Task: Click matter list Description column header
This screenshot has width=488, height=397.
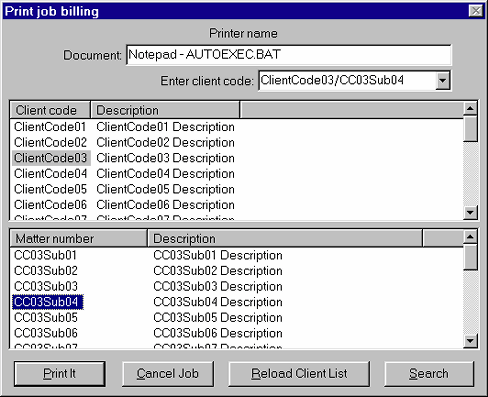Action: click(285, 239)
